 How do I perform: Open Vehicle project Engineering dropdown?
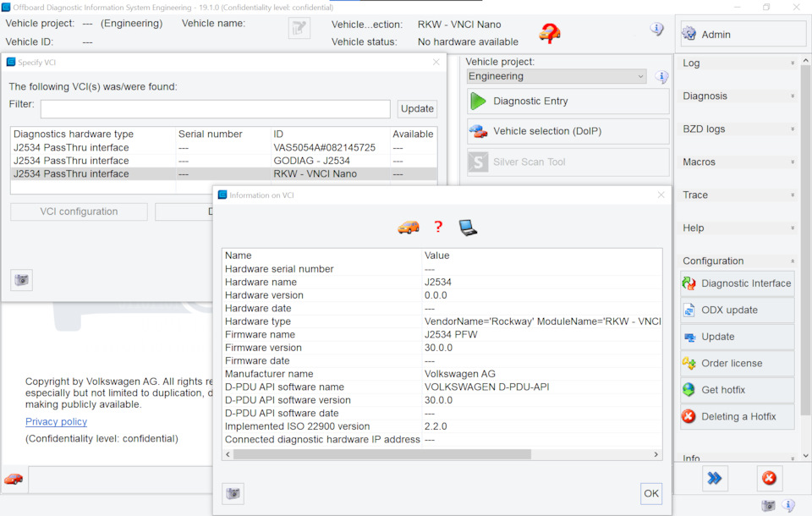tap(557, 76)
